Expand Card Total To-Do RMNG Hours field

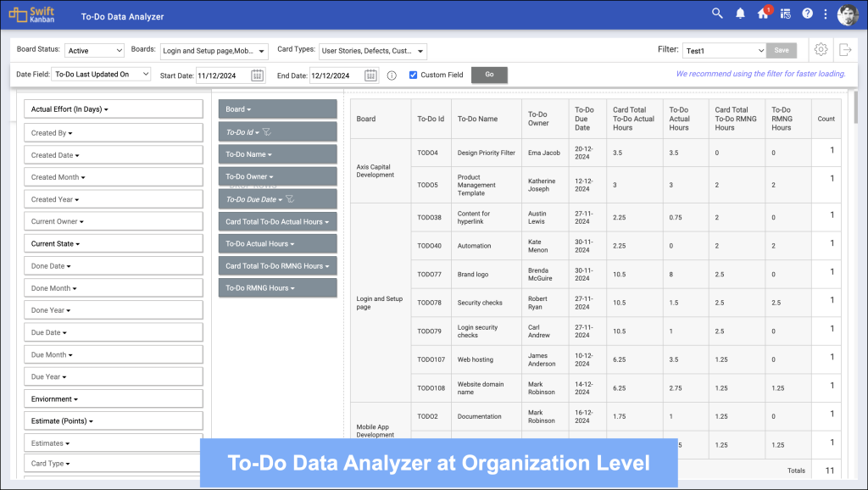point(277,265)
